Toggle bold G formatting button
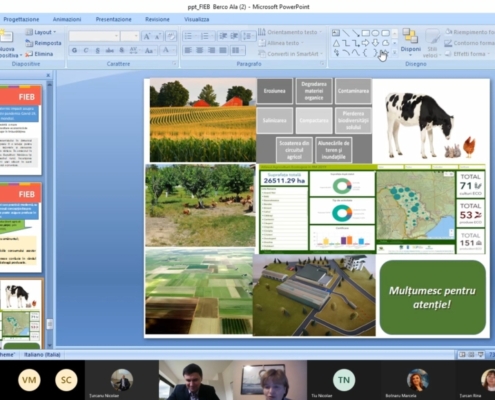The height and width of the screenshot is (400, 495). 74,50
